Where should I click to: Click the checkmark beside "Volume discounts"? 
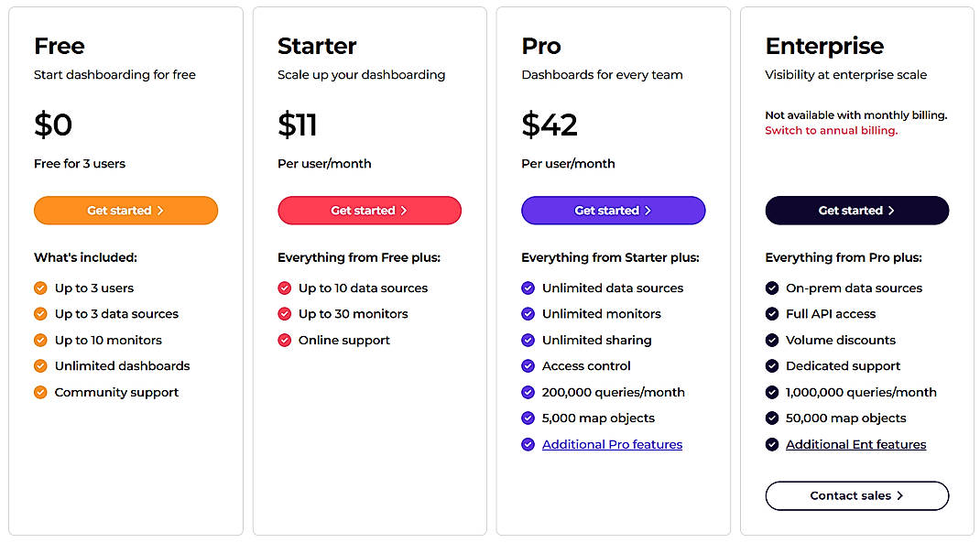[771, 340]
